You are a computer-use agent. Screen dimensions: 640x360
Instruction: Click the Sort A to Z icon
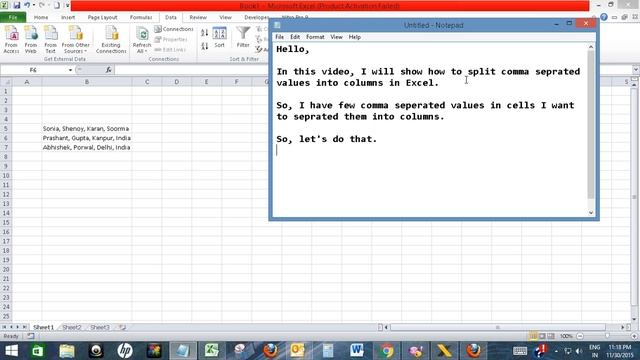(x=204, y=33)
